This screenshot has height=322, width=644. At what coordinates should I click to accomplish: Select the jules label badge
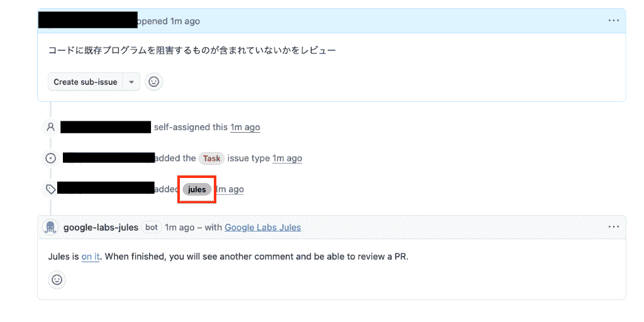(197, 190)
